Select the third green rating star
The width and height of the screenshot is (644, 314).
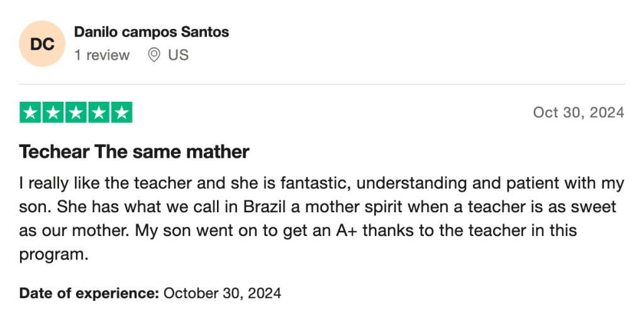[x=76, y=112]
